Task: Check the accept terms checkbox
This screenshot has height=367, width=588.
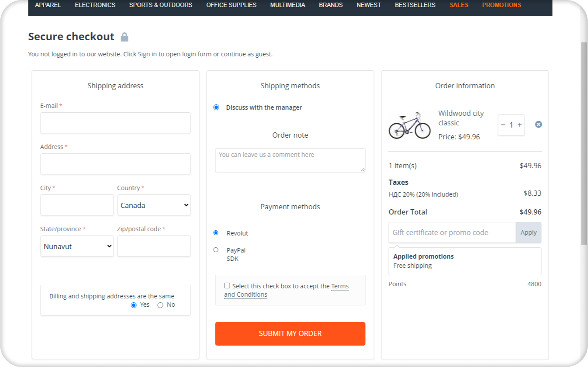Action: (227, 286)
